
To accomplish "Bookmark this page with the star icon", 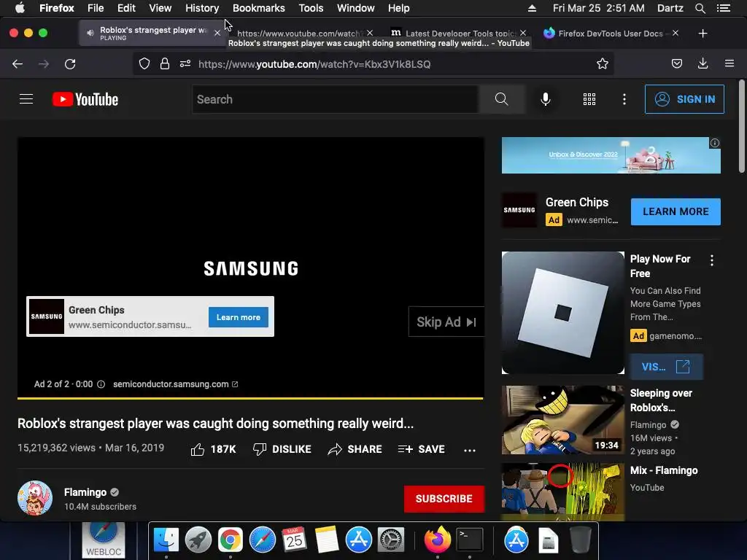I will 602,64.
